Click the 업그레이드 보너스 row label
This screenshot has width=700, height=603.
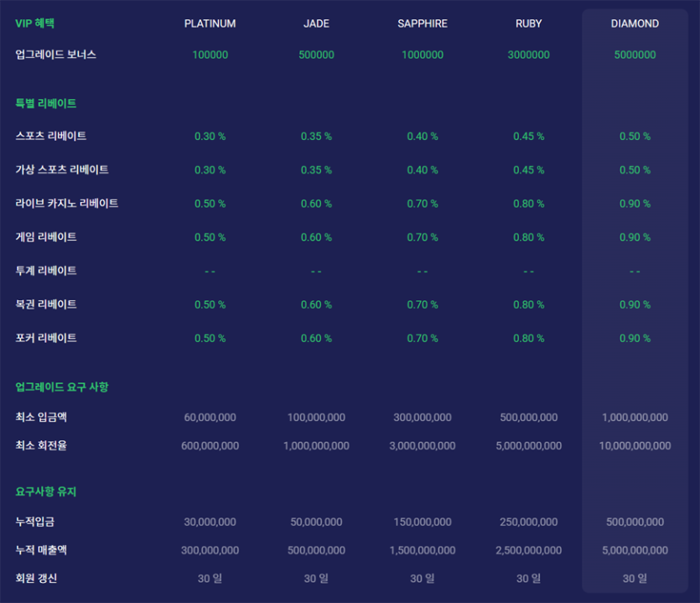pos(56,55)
